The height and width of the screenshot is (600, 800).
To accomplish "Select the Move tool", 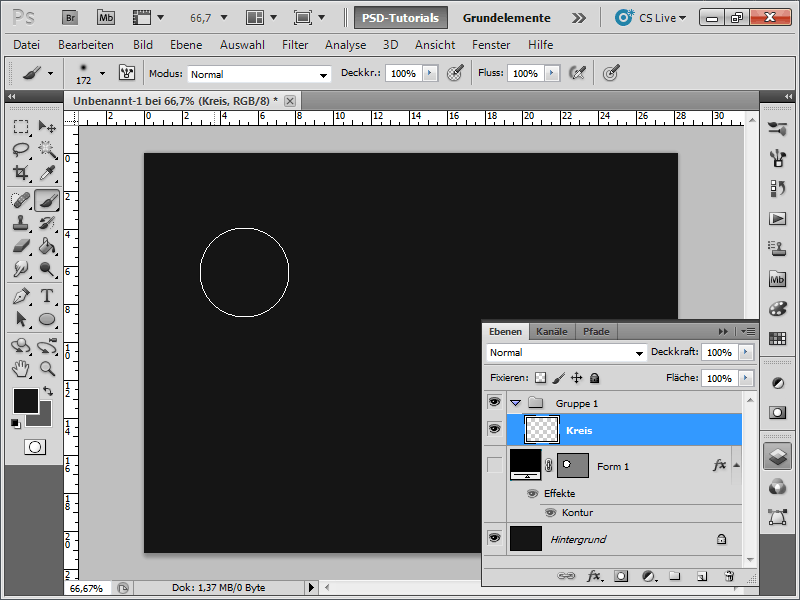I will (47, 127).
